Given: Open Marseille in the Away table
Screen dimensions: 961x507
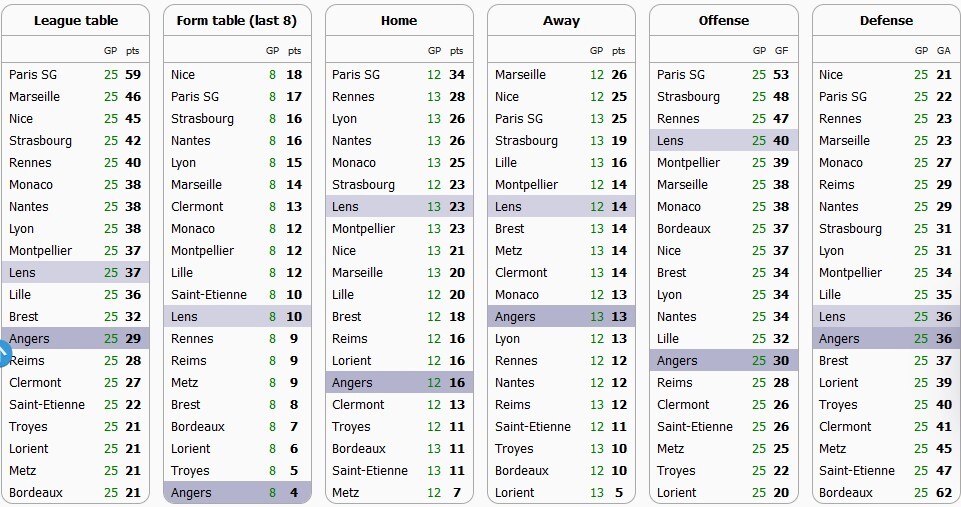Looking at the screenshot, I should tap(520, 75).
